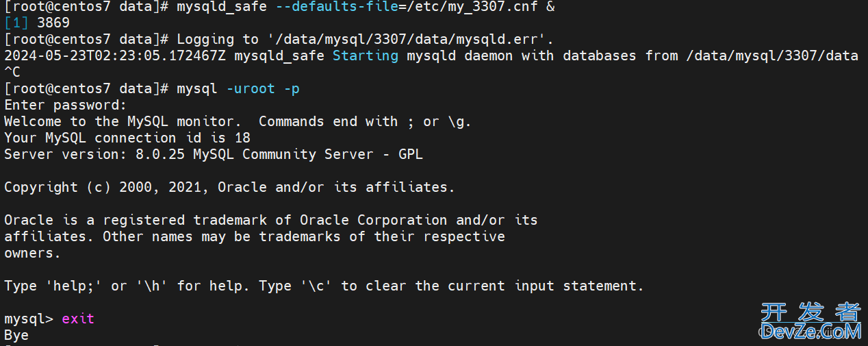Click the 'owners.' line
Screen dimensions: 868x346
click(x=33, y=253)
